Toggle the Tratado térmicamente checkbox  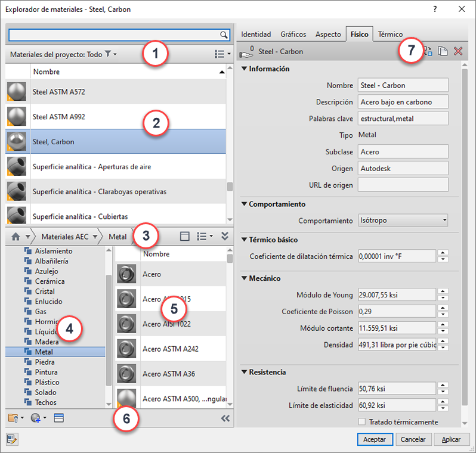362,422
